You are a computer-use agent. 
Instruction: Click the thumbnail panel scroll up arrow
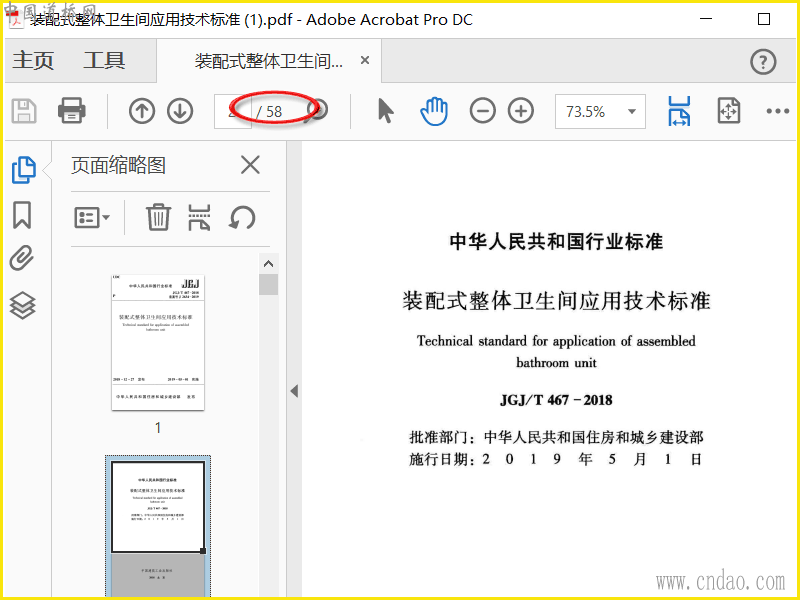point(268,264)
